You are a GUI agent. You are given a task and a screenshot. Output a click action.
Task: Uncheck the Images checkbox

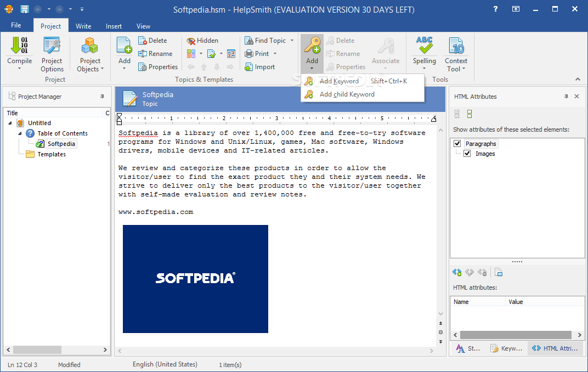click(467, 154)
